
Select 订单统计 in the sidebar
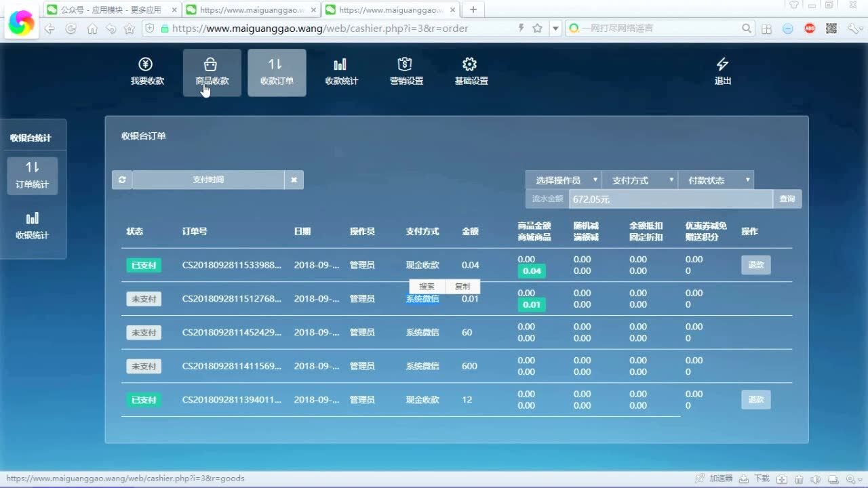pyautogui.click(x=32, y=176)
